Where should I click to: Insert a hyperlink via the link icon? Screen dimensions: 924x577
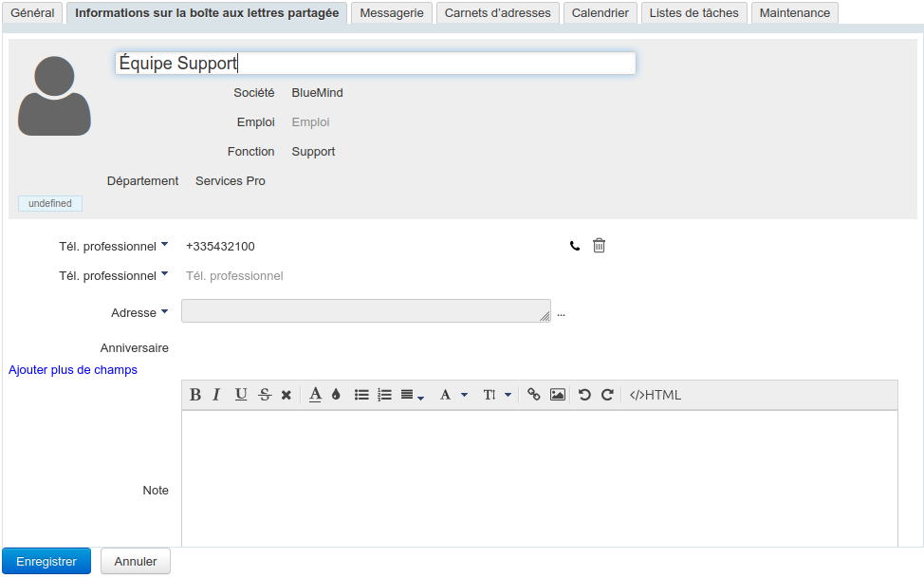coord(534,395)
